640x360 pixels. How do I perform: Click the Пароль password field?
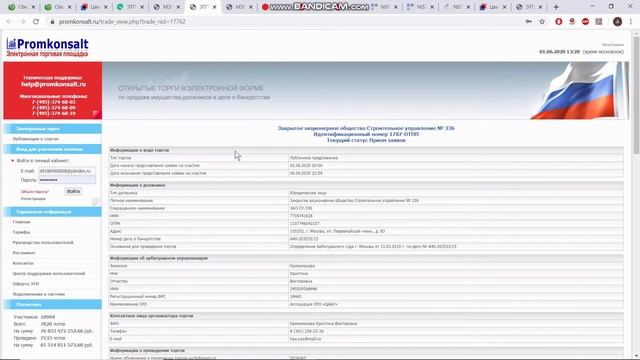67,180
